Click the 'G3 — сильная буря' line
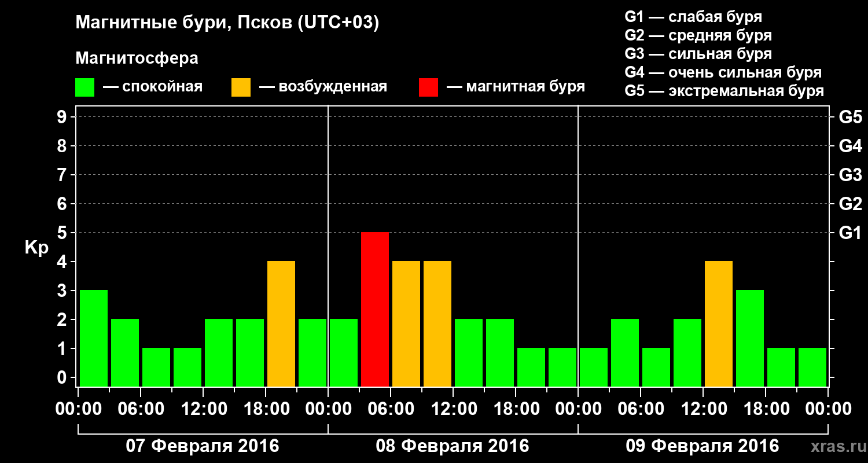868x463 pixels. tap(698, 54)
